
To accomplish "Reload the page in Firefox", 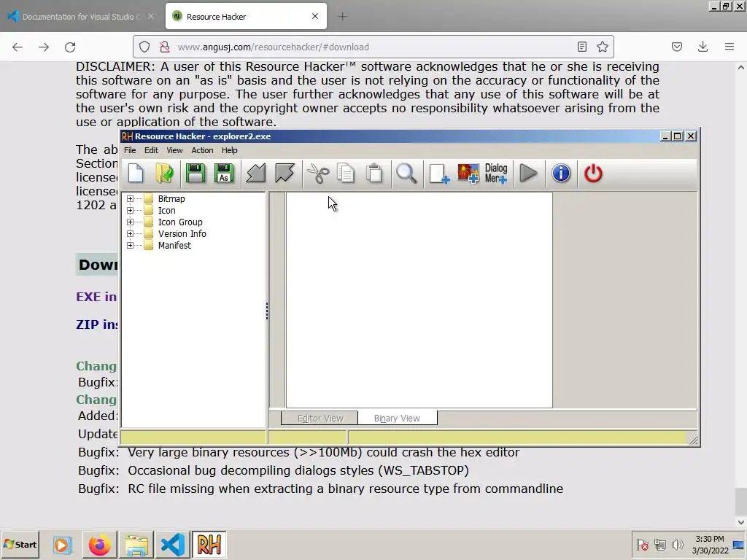I will pyautogui.click(x=70, y=47).
